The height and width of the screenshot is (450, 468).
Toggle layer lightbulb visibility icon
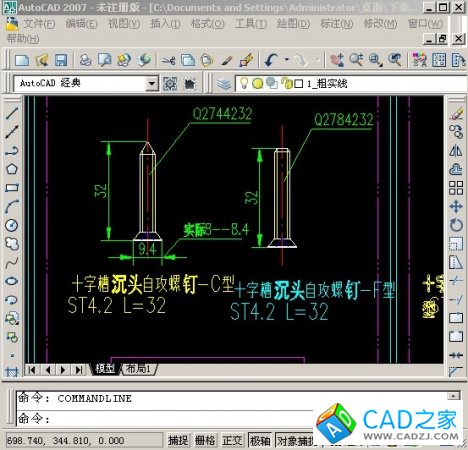coord(244,83)
